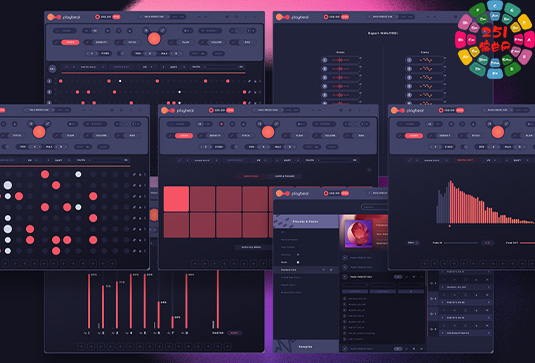This screenshot has width=535, height=363.
Task: Click the red icon beside DENSITY in pads window
Action: [200, 136]
